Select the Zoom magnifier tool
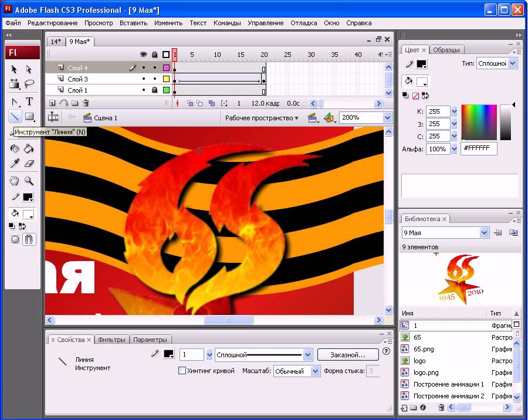Viewport: 528px width, 420px height. (x=29, y=181)
